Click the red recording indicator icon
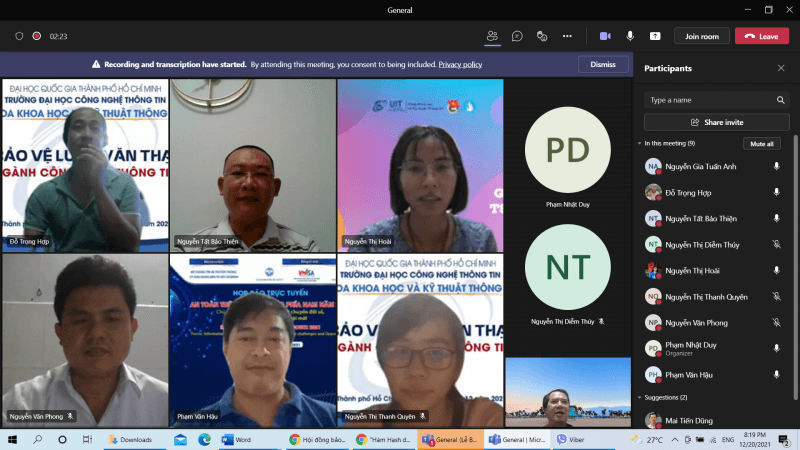 pos(37,36)
